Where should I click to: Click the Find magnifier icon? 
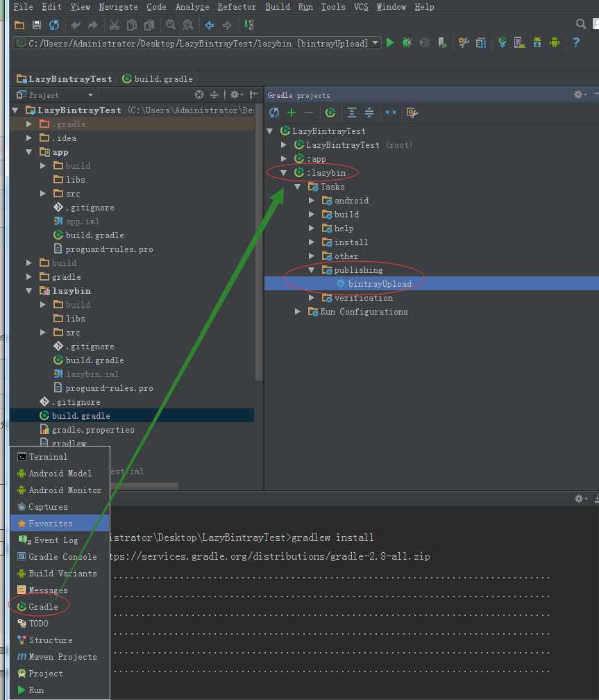(x=171, y=25)
